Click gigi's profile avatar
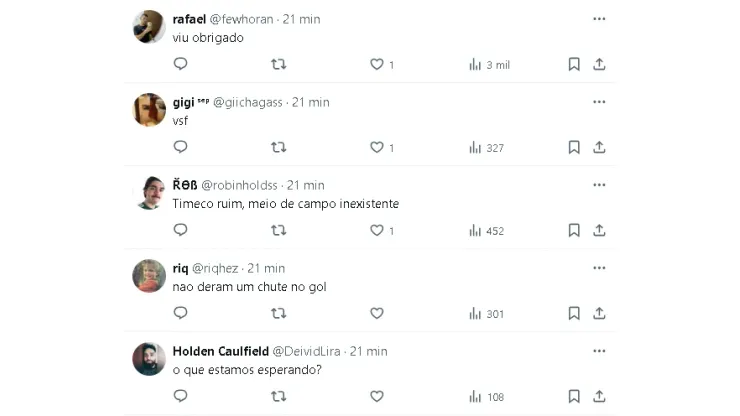This screenshot has height=416, width=740. pyautogui.click(x=149, y=110)
